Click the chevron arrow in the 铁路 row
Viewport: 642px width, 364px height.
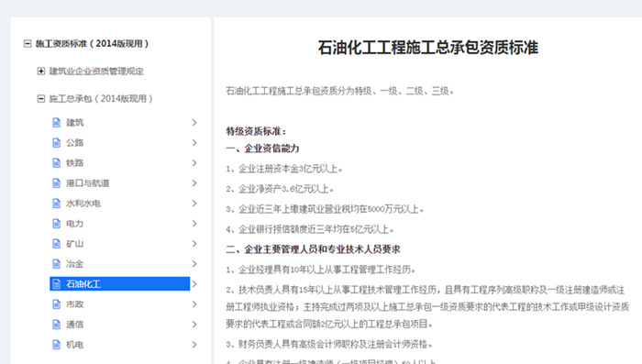click(194, 163)
